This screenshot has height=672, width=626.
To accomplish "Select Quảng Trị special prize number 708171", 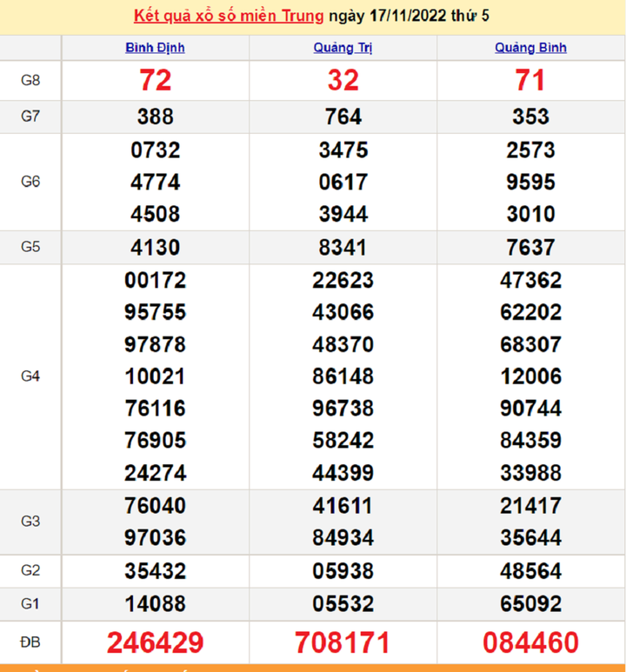I will [343, 642].
